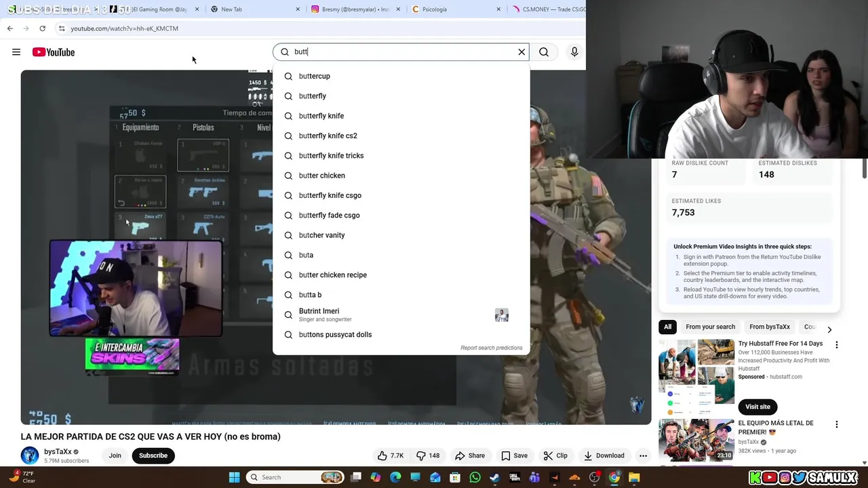Image resolution: width=868 pixels, height=488 pixels.
Task: Select the 'From bysTaXx' chip
Action: (770, 327)
